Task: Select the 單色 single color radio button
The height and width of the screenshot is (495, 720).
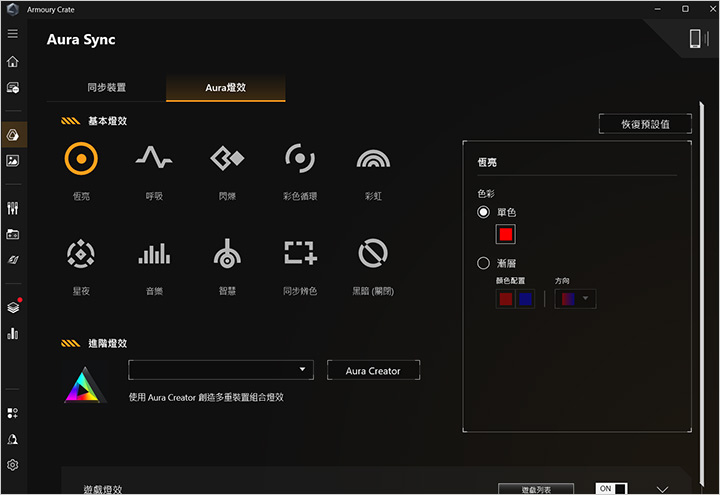Action: point(483,212)
